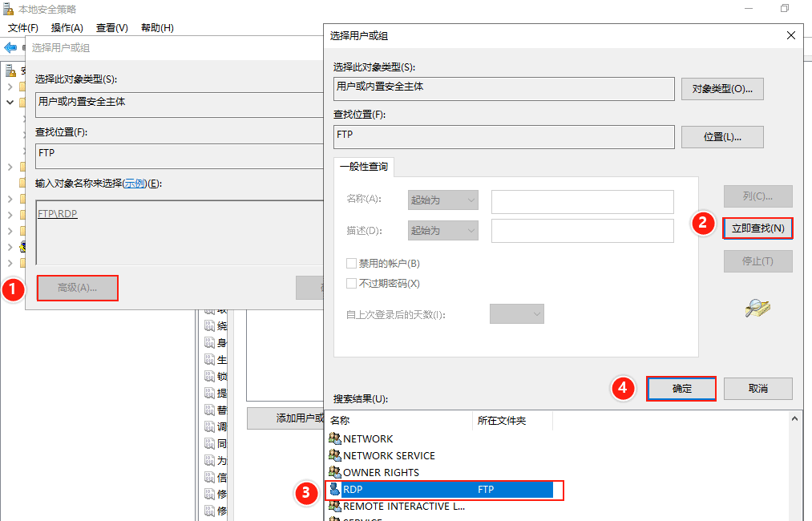Click the 示例 examples link
This screenshot has width=812, height=521.
135,184
